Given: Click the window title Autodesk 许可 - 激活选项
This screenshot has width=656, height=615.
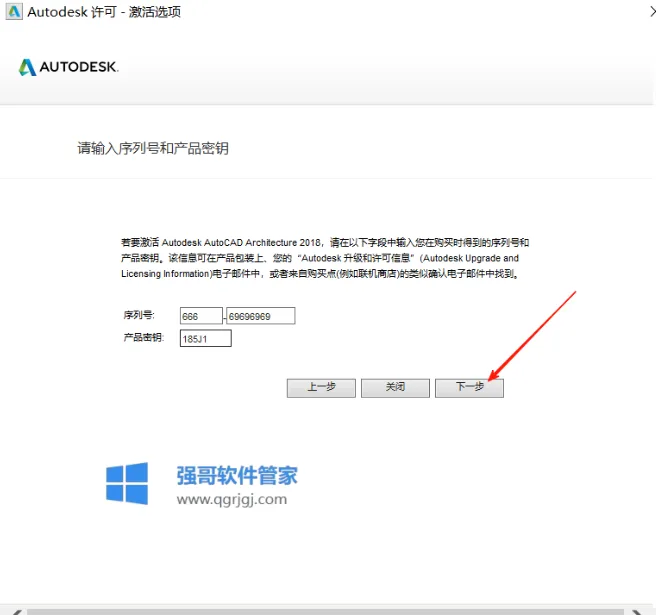Looking at the screenshot, I should tap(104, 12).
